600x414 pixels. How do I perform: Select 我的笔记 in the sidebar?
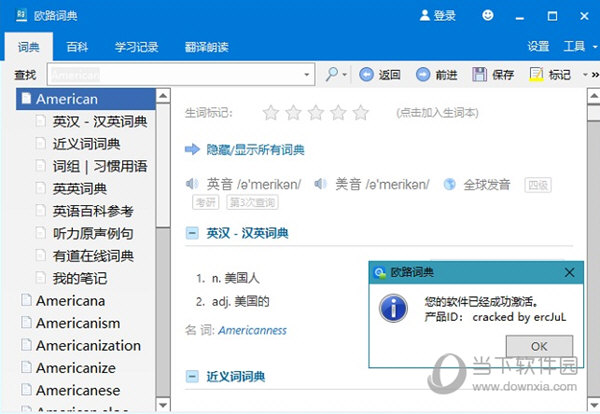coord(80,278)
